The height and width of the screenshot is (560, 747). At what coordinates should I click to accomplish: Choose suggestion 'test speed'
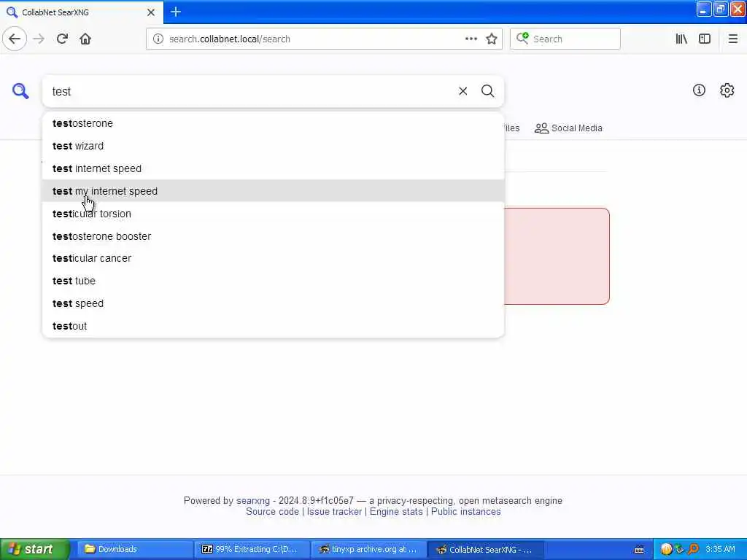[x=273, y=303]
